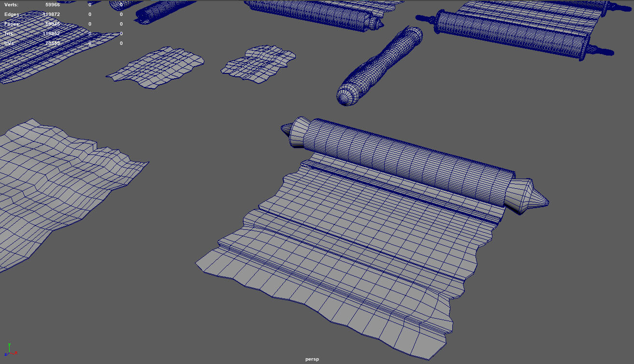The width and height of the screenshot is (634, 364).
Task: Click the Verts label in the HUD
Action: (x=12, y=5)
